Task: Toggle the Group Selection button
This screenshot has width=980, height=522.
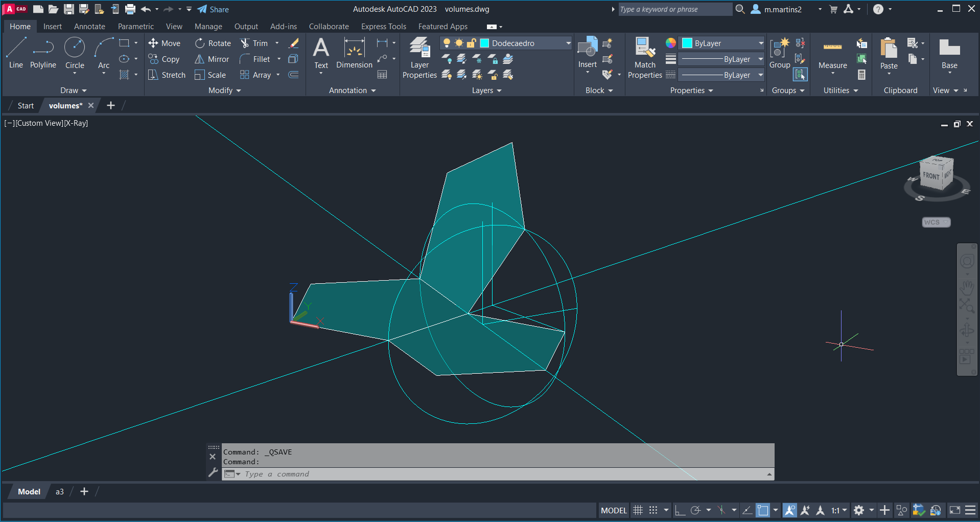Action: tap(800, 75)
